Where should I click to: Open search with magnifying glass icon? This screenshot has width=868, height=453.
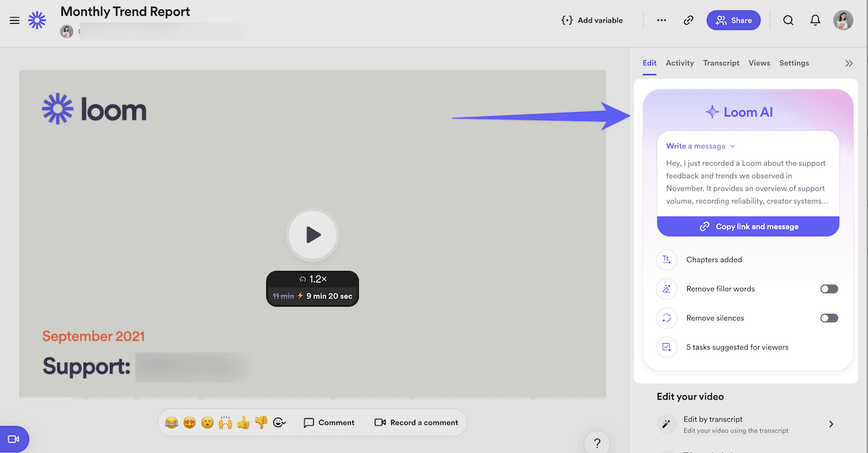pos(788,20)
